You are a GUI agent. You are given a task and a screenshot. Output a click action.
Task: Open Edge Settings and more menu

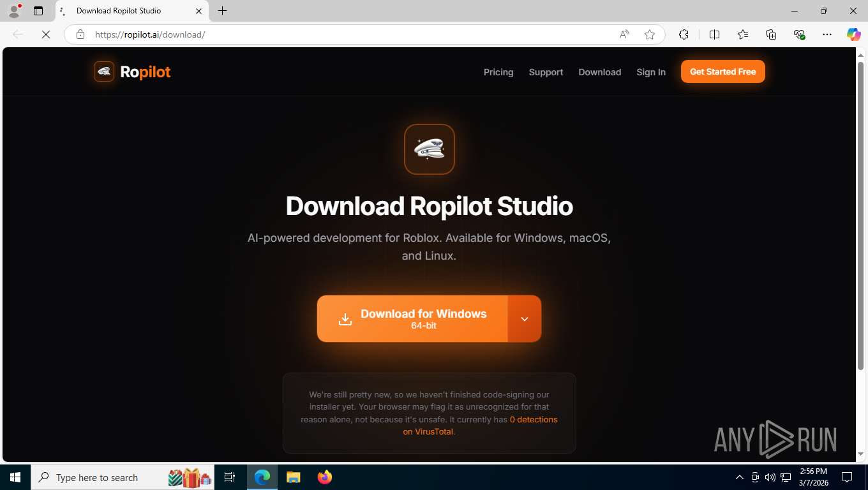tap(827, 34)
